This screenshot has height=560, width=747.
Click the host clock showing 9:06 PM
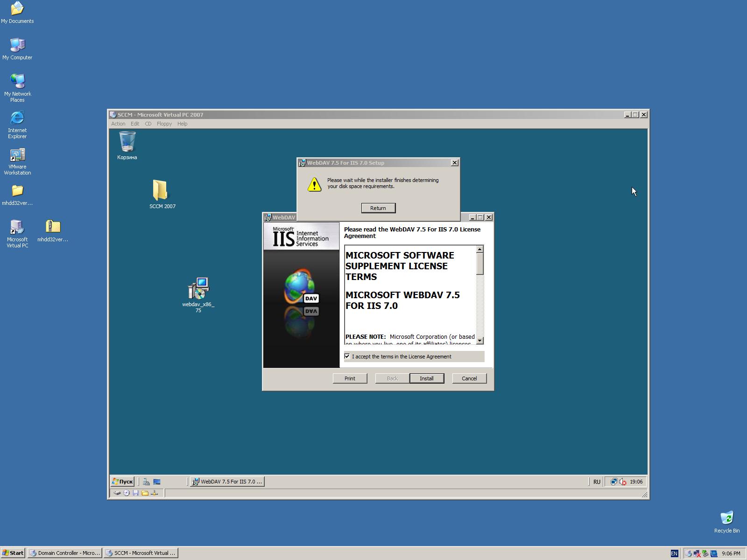coord(731,553)
